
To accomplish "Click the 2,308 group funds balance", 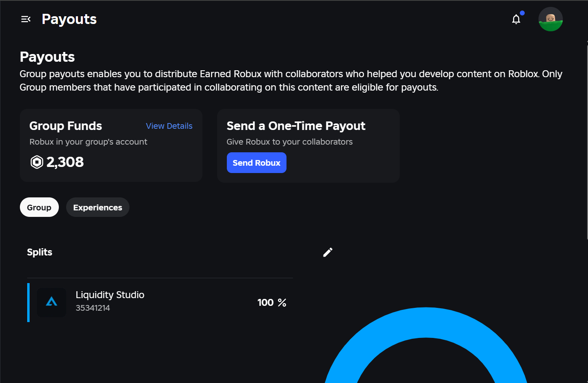I will pos(65,162).
